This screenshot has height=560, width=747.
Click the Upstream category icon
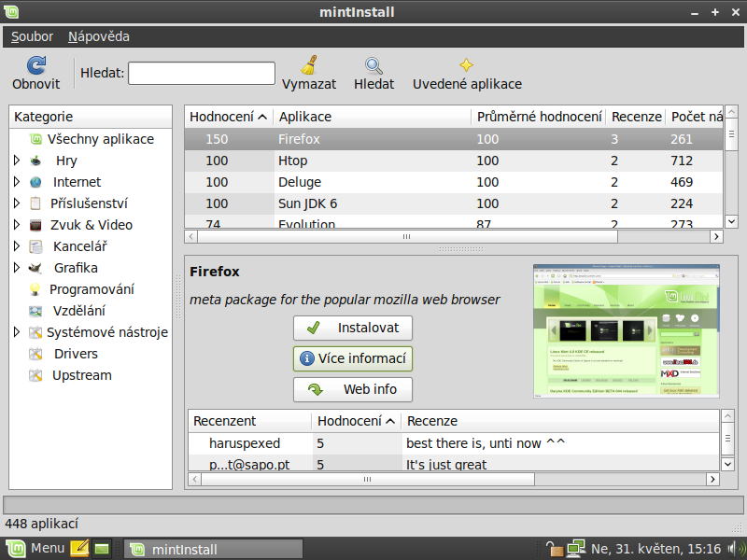pos(35,375)
